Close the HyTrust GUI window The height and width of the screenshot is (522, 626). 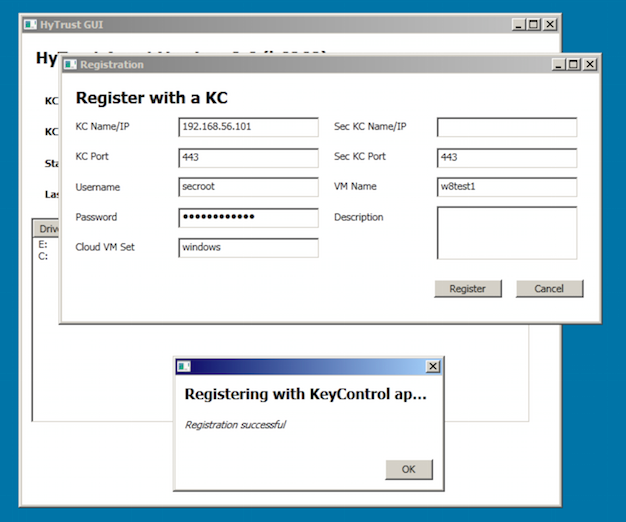coord(550,24)
